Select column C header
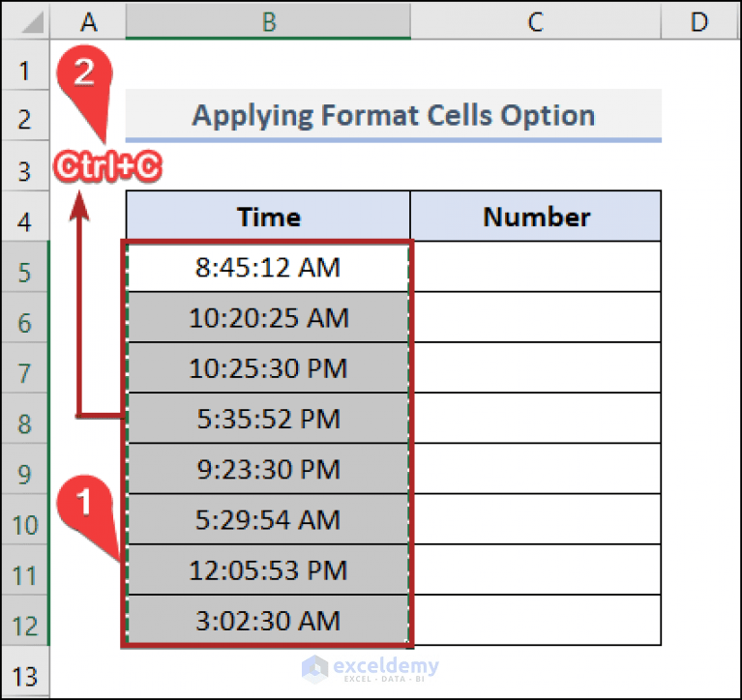The image size is (742, 700). point(536,21)
